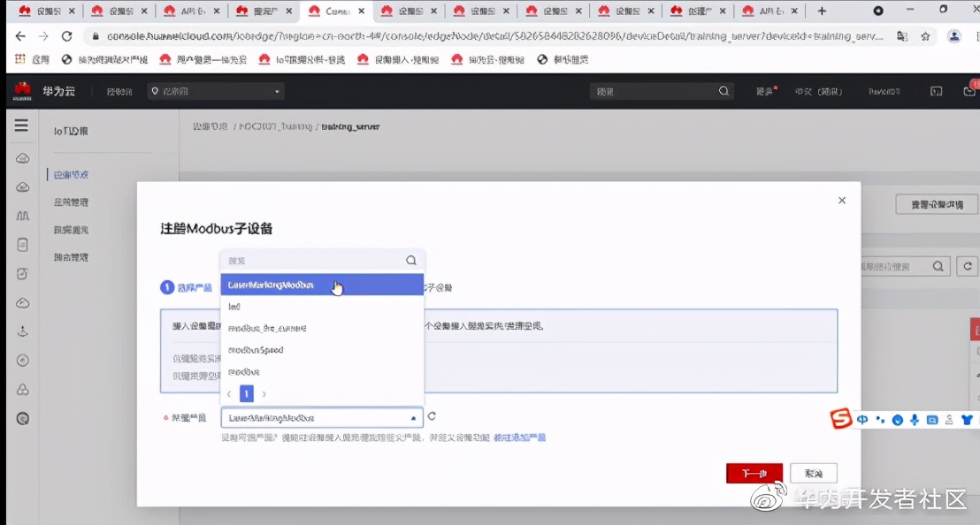
Task: Click the topmost cloud icon in the left sidebar
Action: 21,157
